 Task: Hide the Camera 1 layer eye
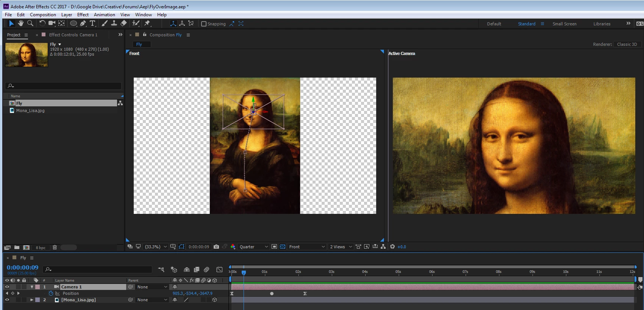(7, 287)
